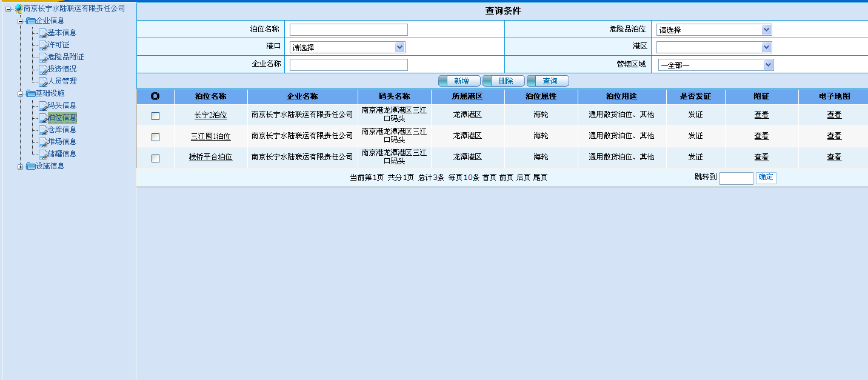868x380 pixels.
Task: Go to 人员管理 in the tree
Action: [62, 81]
